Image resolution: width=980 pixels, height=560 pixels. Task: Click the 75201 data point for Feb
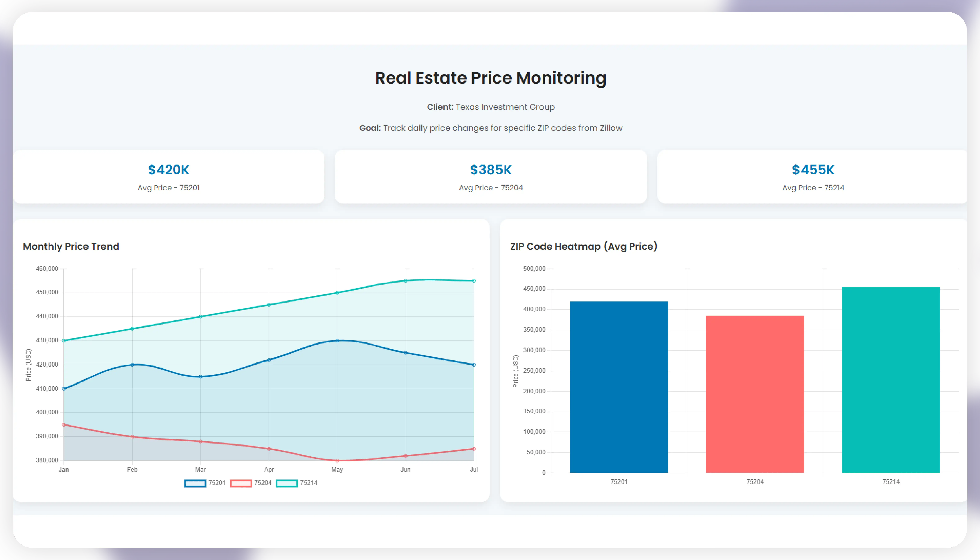[132, 365]
